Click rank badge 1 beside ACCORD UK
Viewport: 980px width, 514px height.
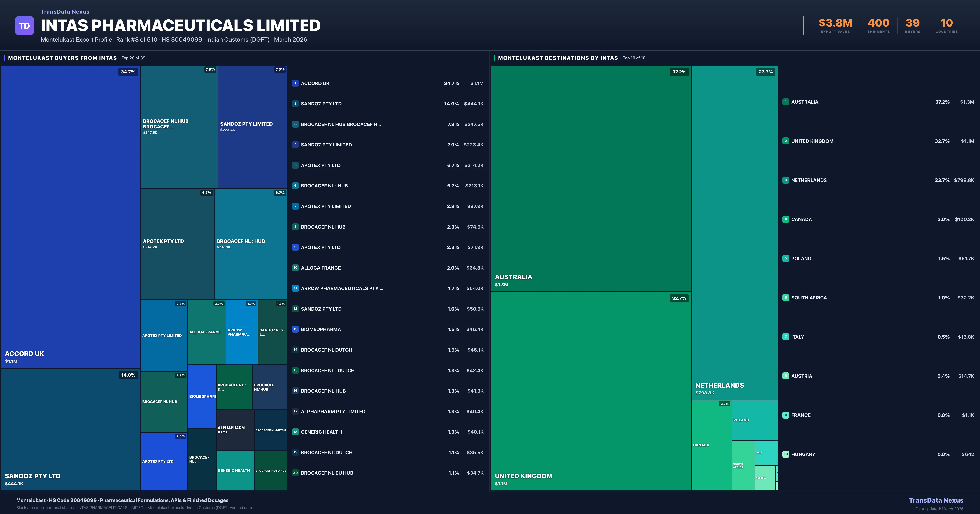295,83
